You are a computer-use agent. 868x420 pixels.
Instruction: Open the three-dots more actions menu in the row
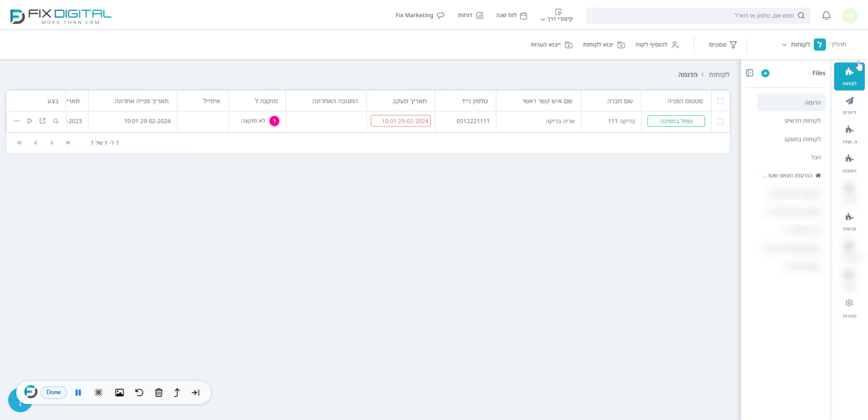[x=17, y=121]
